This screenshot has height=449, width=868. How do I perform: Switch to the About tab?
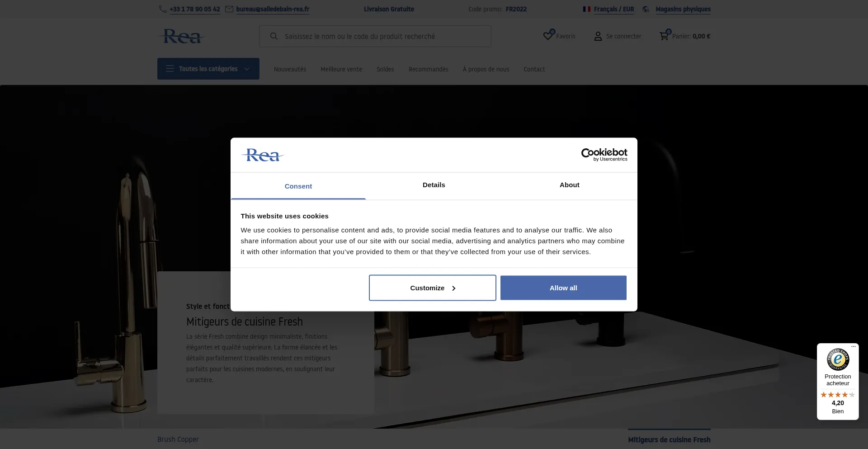click(x=569, y=185)
